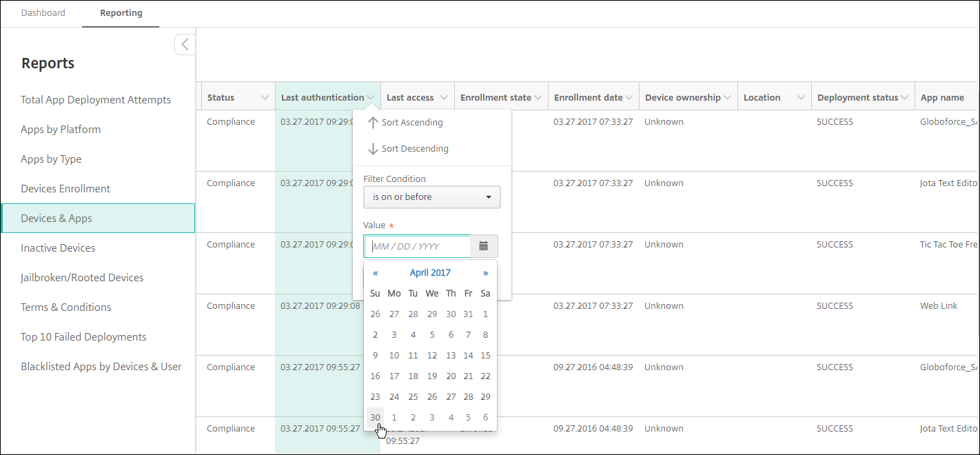Select April 15 in the date picker

click(x=485, y=356)
